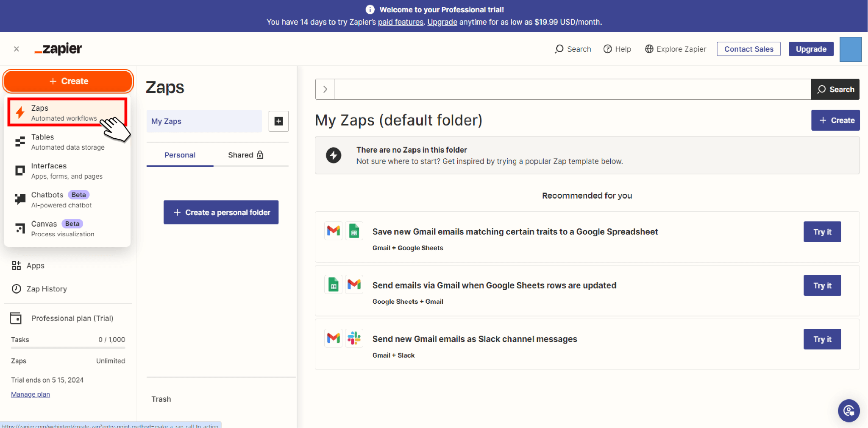Screen dimensions: 868x428
Task: Open 'Save new Gmail emails matching certain traits' template
Action: pyautogui.click(x=515, y=232)
